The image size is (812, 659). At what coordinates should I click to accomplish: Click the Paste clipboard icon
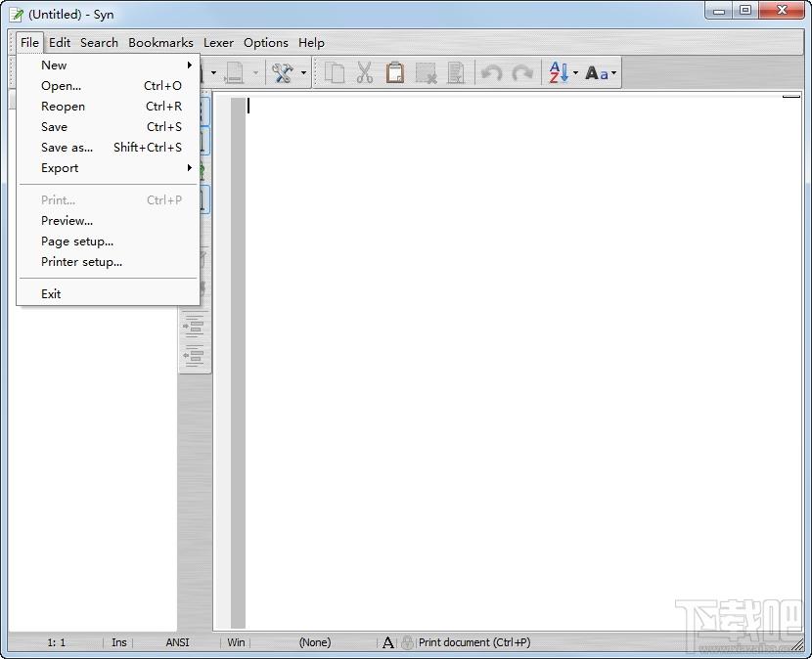click(x=394, y=73)
